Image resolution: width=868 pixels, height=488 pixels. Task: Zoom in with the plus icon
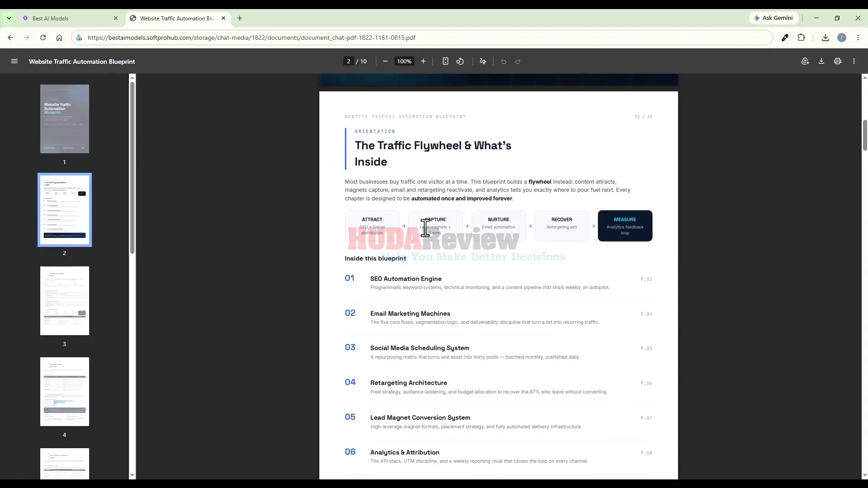(x=423, y=61)
